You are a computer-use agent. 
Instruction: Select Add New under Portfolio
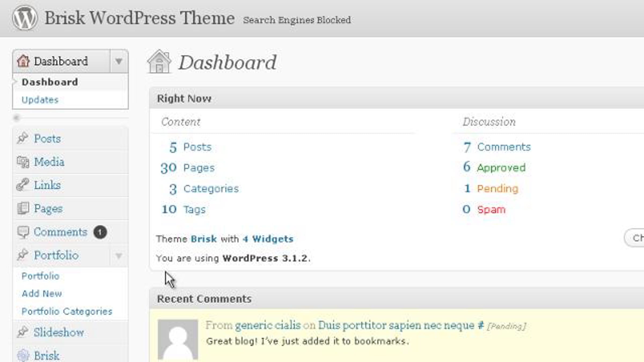point(42,293)
